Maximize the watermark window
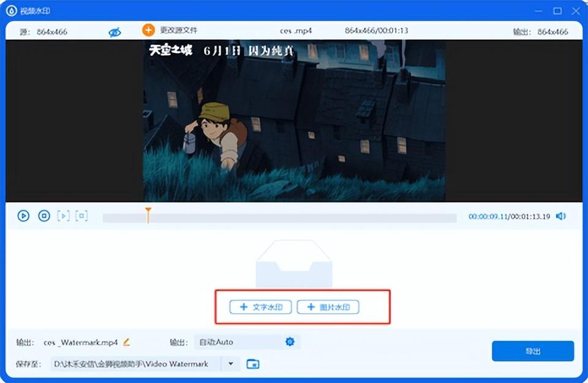588x383 pixels. 557,11
